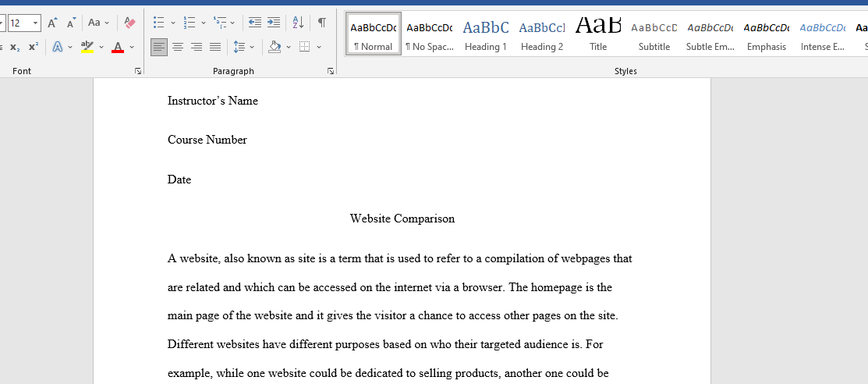Justify paragraph text
This screenshot has width=868, height=384.
click(x=215, y=47)
